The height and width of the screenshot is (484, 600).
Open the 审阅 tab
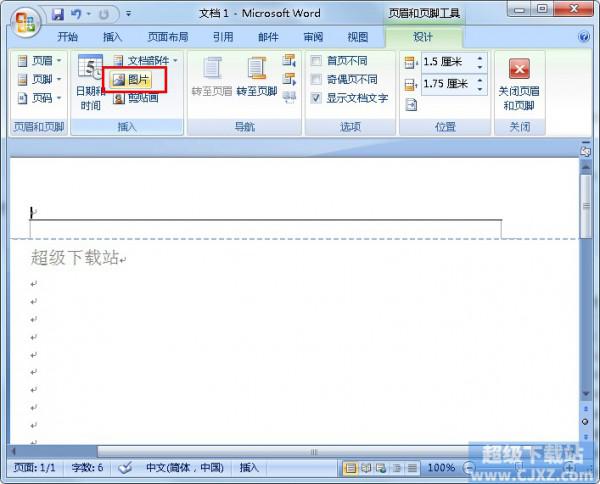point(313,37)
